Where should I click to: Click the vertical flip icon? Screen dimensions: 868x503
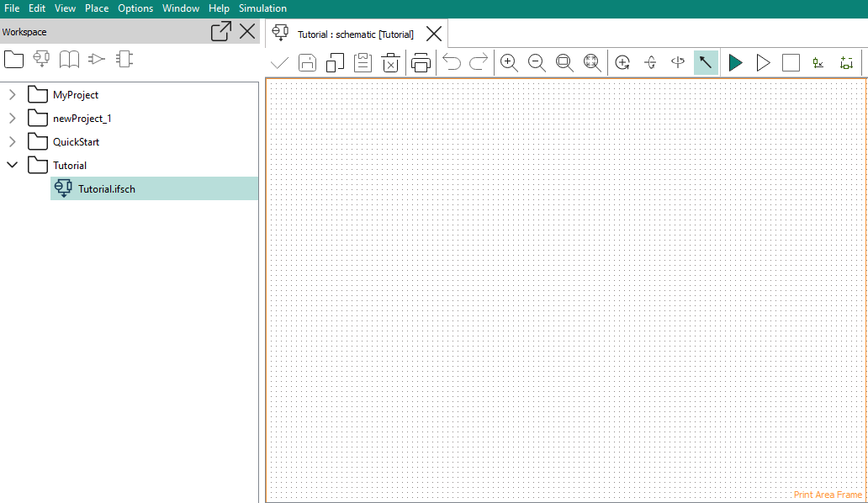tap(650, 62)
